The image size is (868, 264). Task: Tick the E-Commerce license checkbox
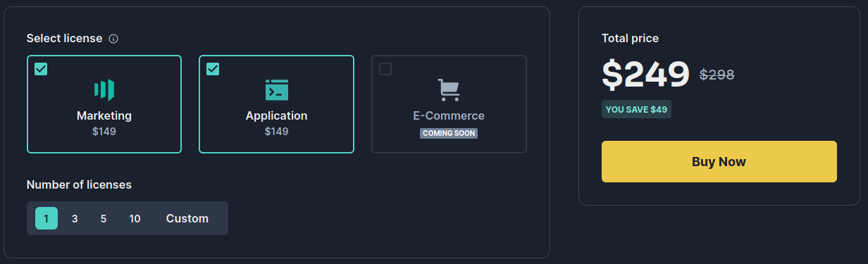[385, 69]
